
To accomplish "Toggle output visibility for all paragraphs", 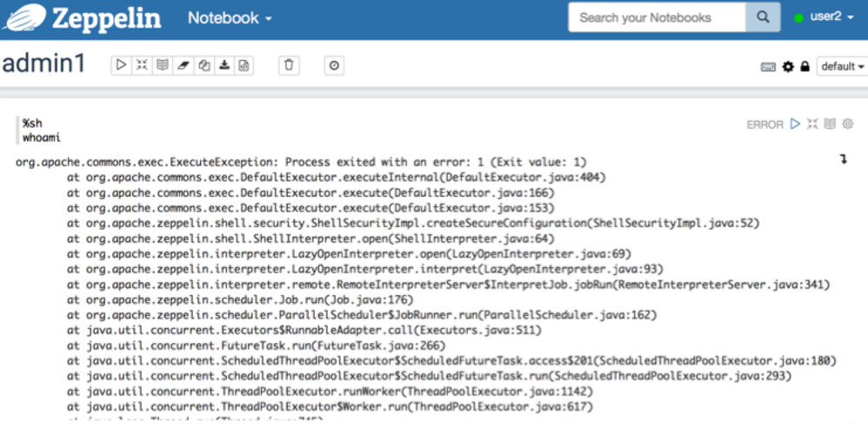I will coord(163,65).
